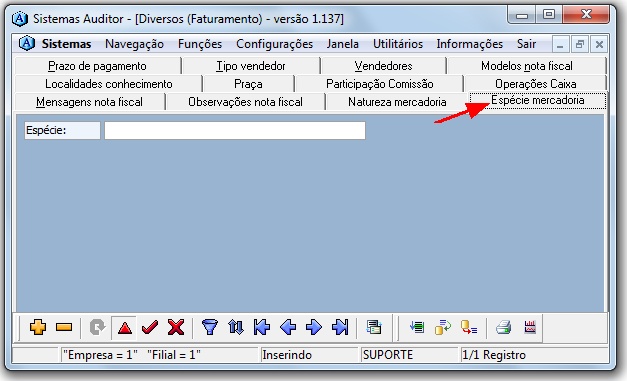Click into the Espécie input field
Screen dimensions: 627x381
tap(235, 131)
